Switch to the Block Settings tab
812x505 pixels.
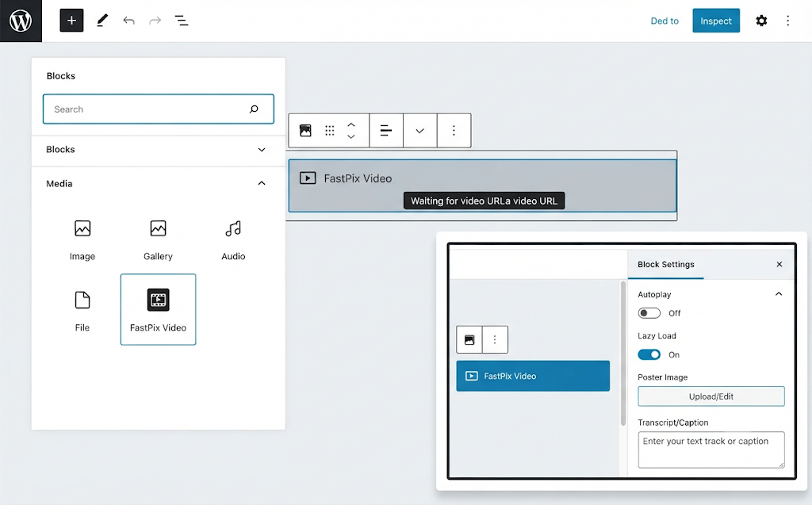click(x=665, y=264)
